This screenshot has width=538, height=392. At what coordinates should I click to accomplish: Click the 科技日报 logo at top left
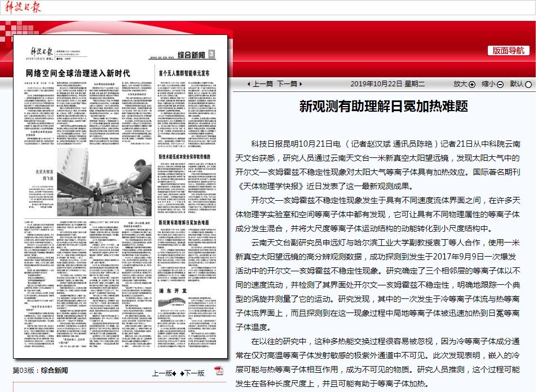[23, 7]
